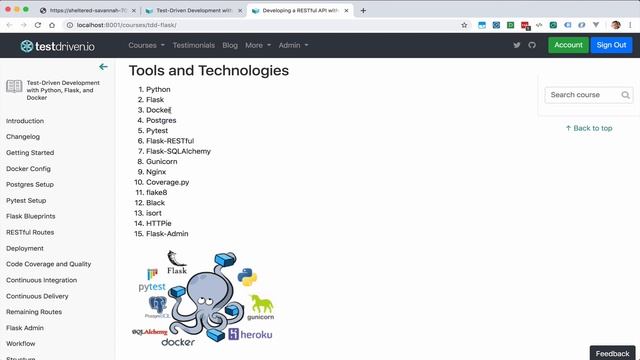
Task: Reload the page with refresh icon
Action: [x=38, y=25]
